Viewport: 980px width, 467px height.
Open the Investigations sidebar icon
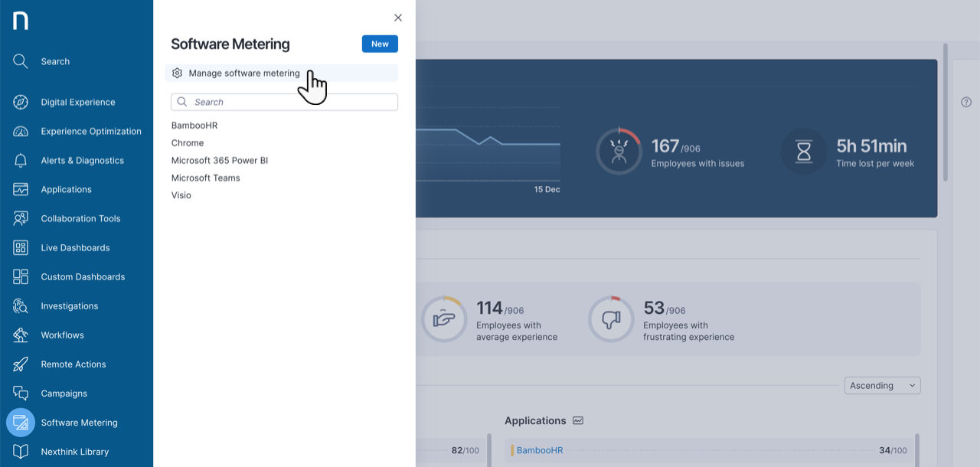click(x=21, y=305)
